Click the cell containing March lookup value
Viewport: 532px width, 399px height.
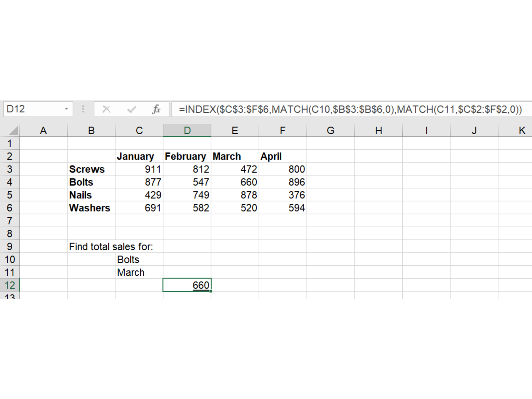pyautogui.click(x=139, y=273)
